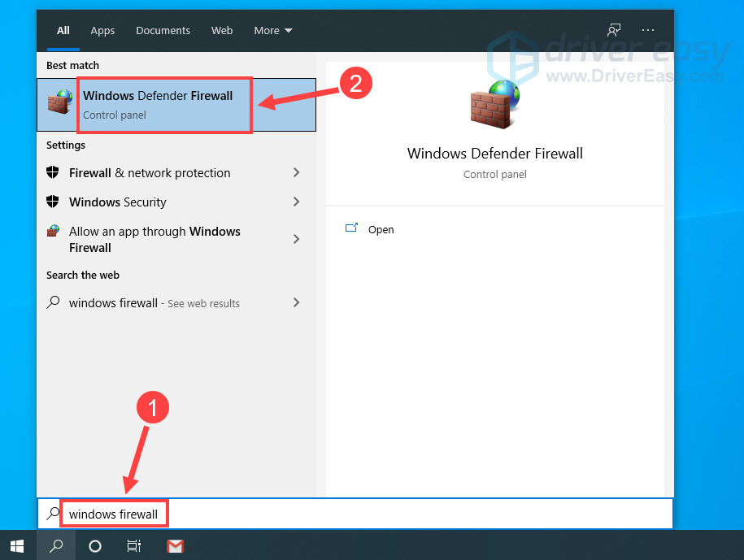
Task: Launch Gmail from the taskbar
Action: click(x=175, y=545)
